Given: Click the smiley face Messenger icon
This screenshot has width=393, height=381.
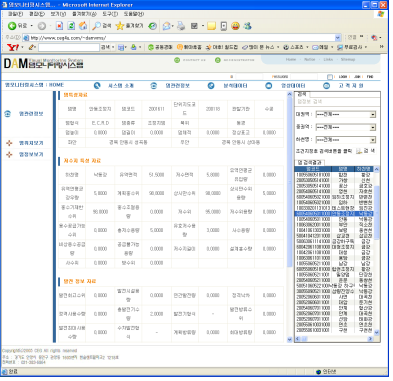Looking at the screenshot, I should pyautogui.click(x=236, y=26).
